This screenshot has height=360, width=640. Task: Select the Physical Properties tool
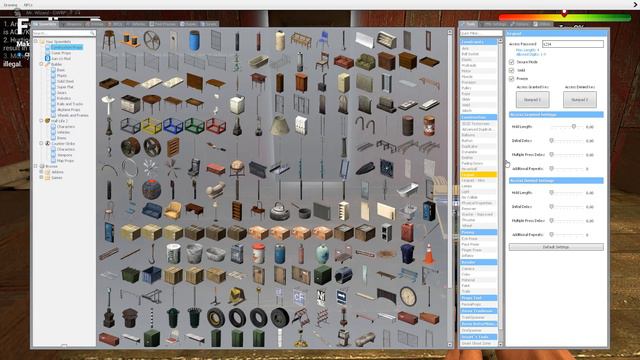pos(478,203)
